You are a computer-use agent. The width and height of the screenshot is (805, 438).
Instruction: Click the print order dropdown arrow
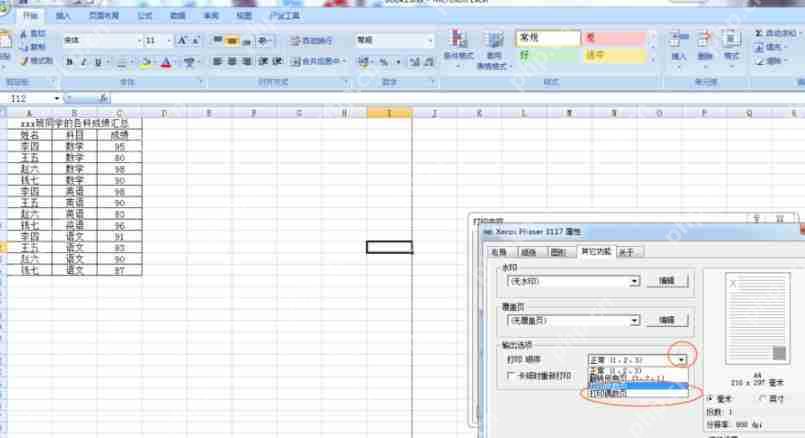681,360
